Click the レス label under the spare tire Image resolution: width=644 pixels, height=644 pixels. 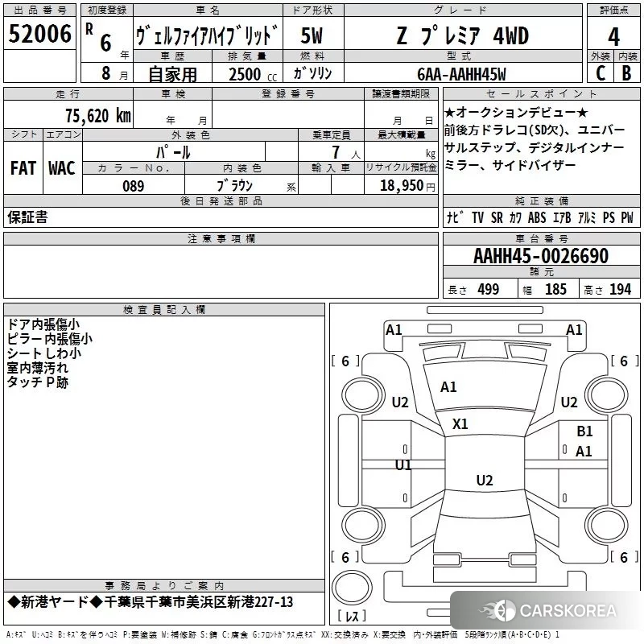pyautogui.click(x=352, y=615)
